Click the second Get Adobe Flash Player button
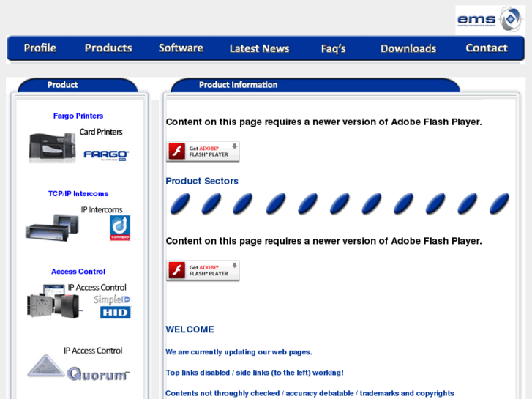This screenshot has width=532, height=399. pyautogui.click(x=203, y=271)
